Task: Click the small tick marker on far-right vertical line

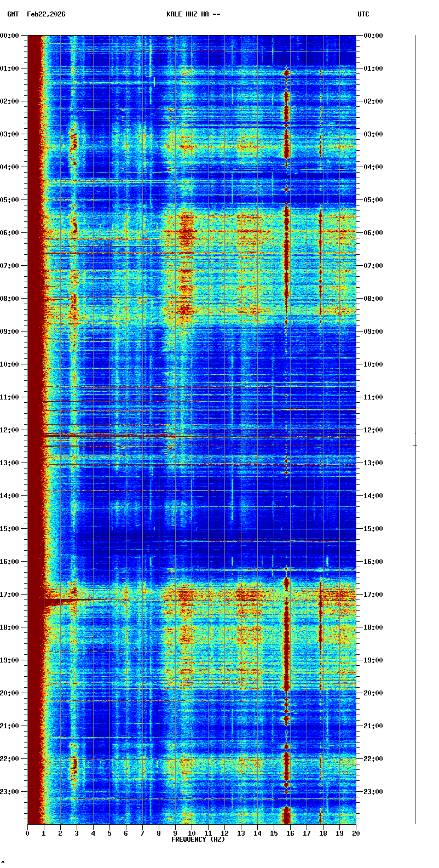Action: [x=415, y=446]
